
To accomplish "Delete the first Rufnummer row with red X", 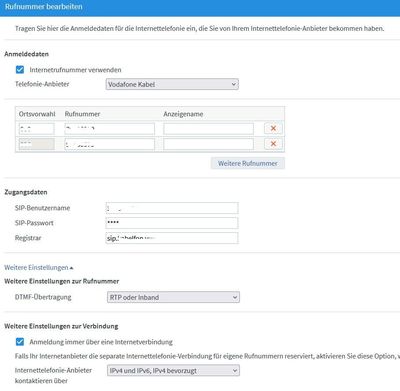I will tap(273, 128).
